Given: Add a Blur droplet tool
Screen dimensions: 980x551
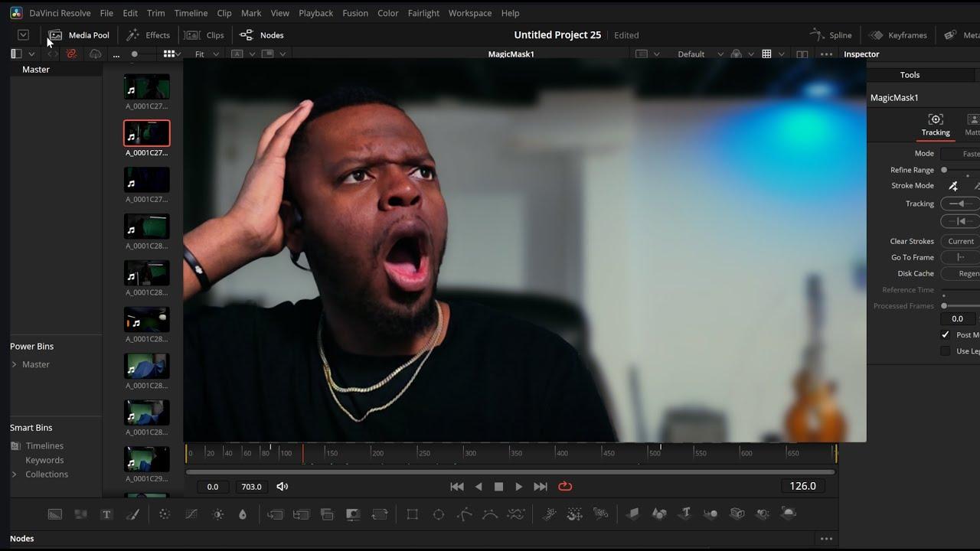Looking at the screenshot, I should coord(243,514).
